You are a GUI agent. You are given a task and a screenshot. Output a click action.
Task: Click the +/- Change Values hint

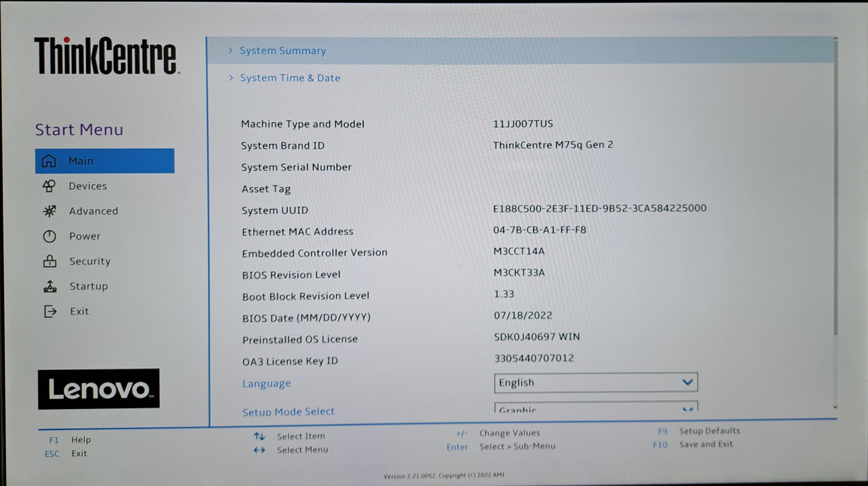(x=498, y=433)
